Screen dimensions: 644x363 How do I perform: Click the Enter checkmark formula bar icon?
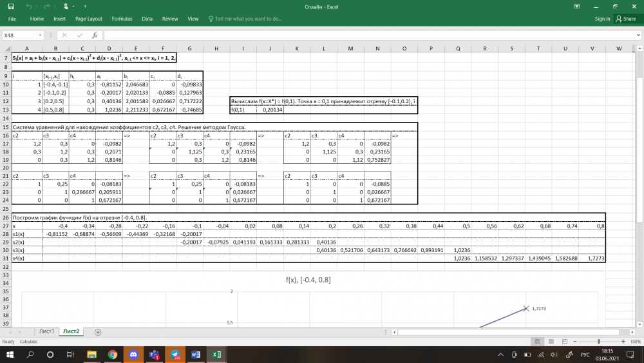80,35
